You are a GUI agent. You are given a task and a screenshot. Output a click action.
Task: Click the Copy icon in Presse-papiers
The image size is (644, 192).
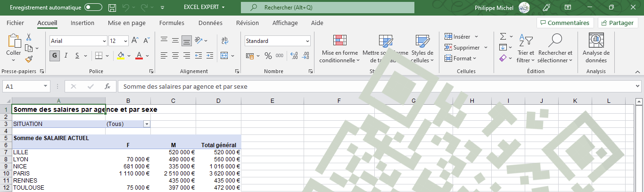point(28,48)
